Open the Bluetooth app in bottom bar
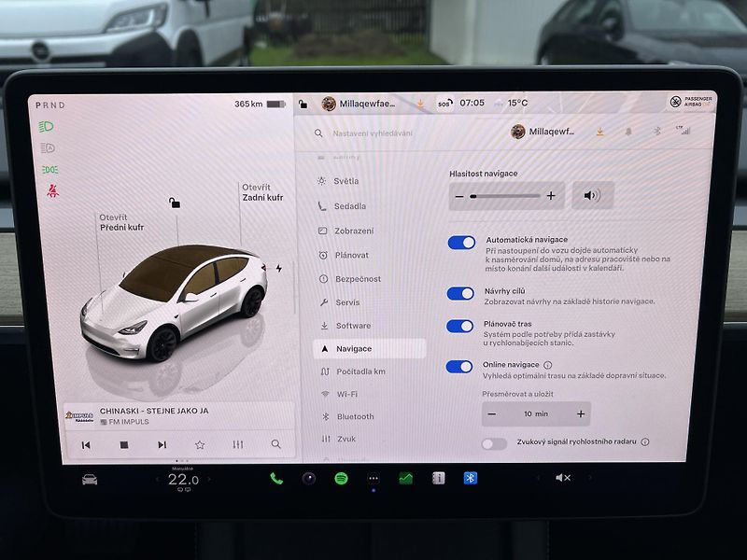Image resolution: width=747 pixels, height=560 pixels. (471, 478)
